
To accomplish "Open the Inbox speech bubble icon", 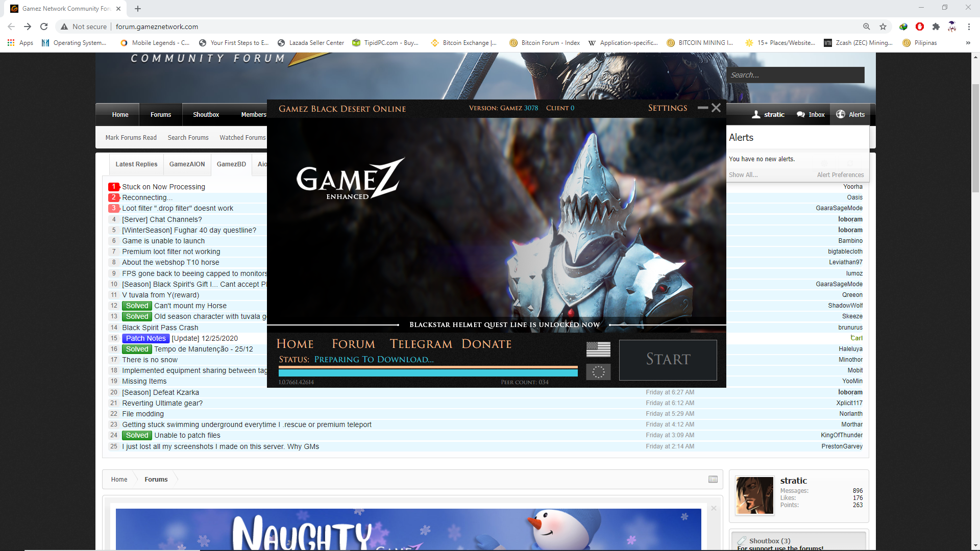I will coord(801,114).
